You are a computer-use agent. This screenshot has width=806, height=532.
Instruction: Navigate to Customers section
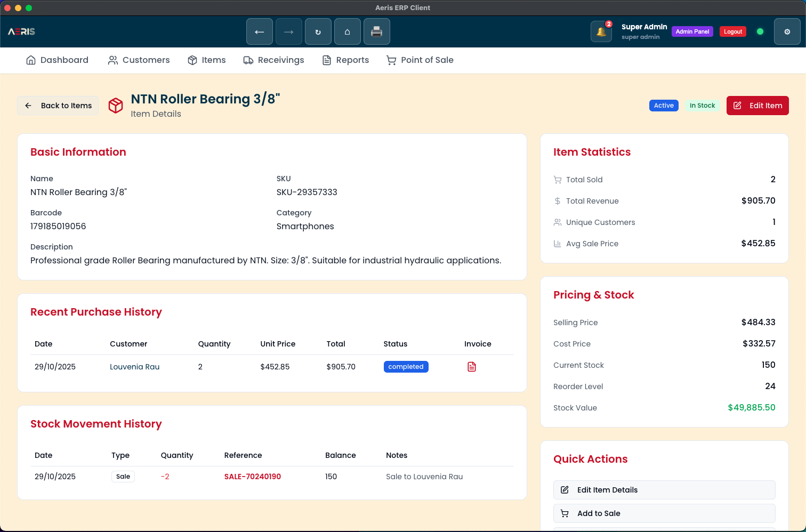point(139,60)
